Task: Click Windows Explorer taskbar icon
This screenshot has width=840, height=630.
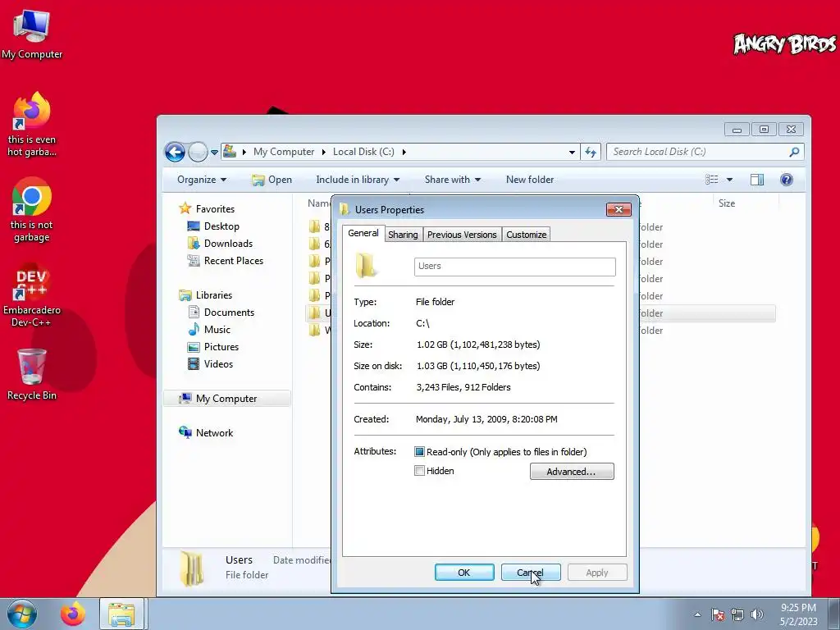Action: (121, 614)
